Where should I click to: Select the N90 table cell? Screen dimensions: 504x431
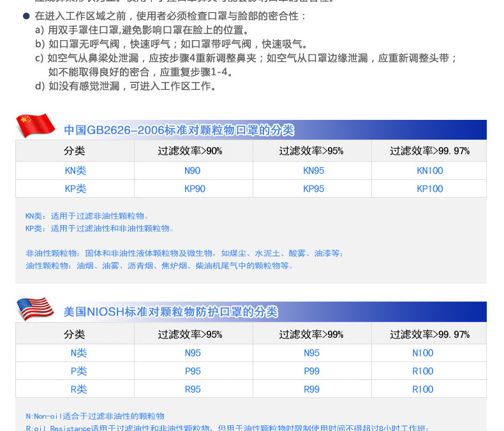click(192, 171)
